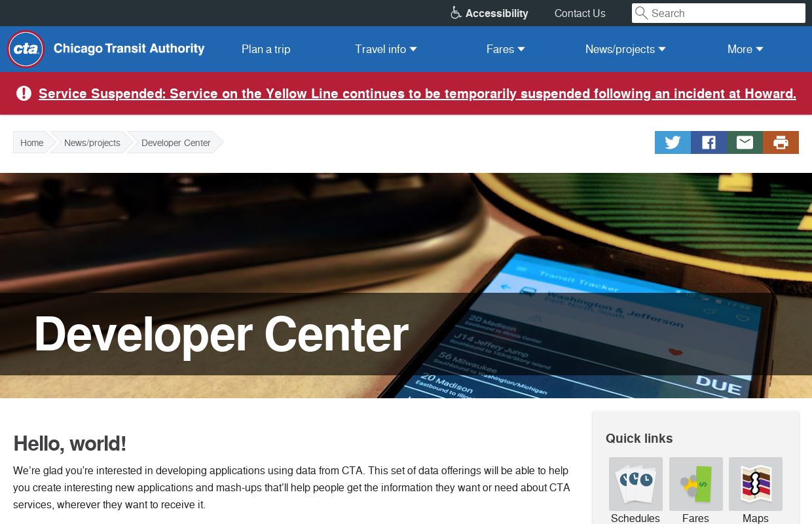Go to Home breadcrumb
This screenshot has height=524, width=812.
coord(31,143)
